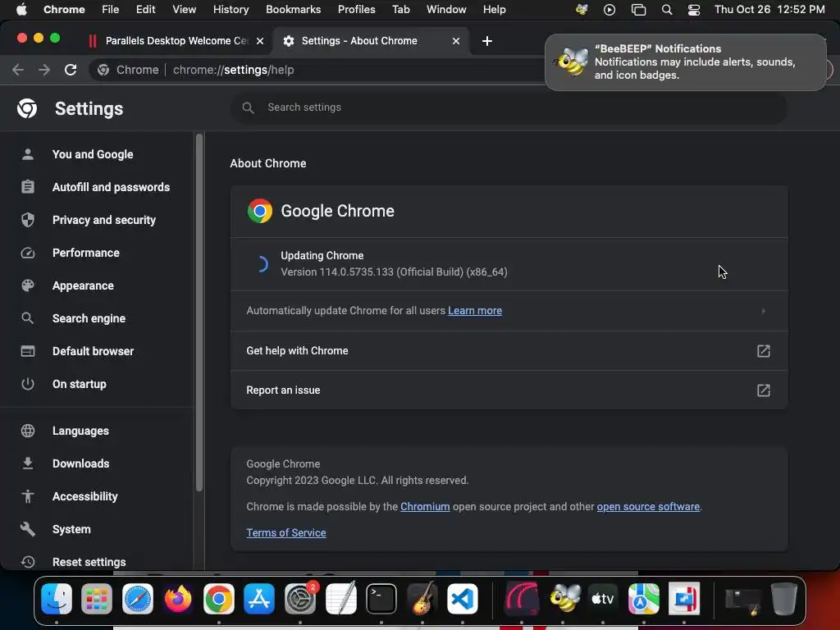
Task: Open Safari from the Dock
Action: 138,598
